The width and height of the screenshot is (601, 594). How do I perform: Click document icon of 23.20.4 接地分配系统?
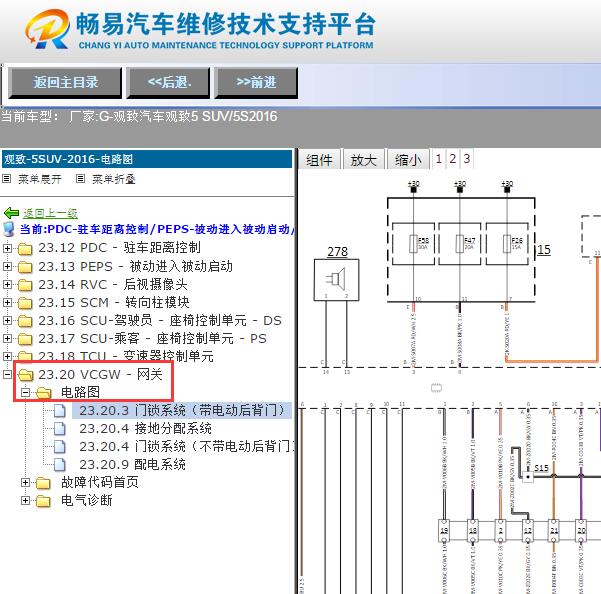(59, 428)
